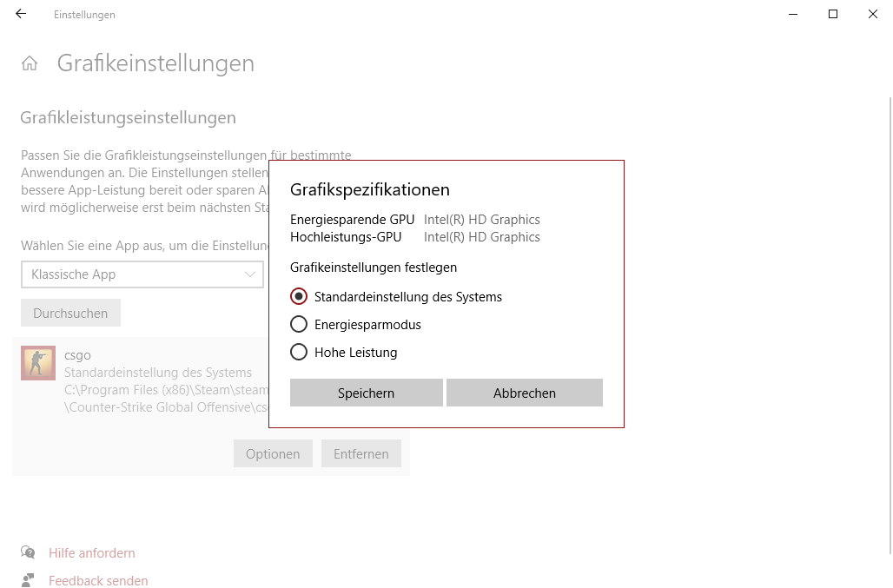Click the home icon next to Grafikeinstellungen
The width and height of the screenshot is (893, 588).
30,63
